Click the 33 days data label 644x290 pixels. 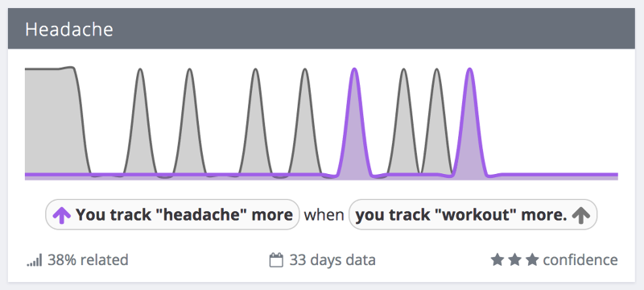332,260
